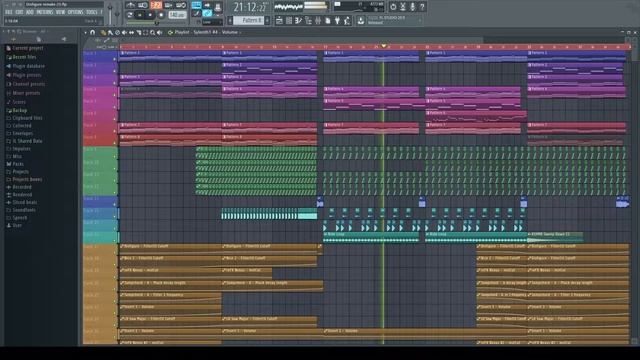Open the Browser view icon in main toolbar
The image size is (640, 360).
click(308, 20)
